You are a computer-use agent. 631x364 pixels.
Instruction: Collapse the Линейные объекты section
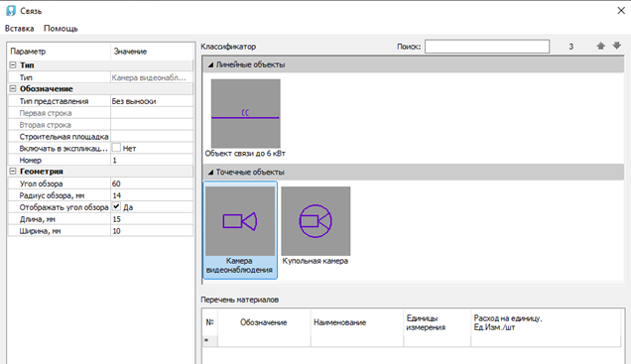210,64
